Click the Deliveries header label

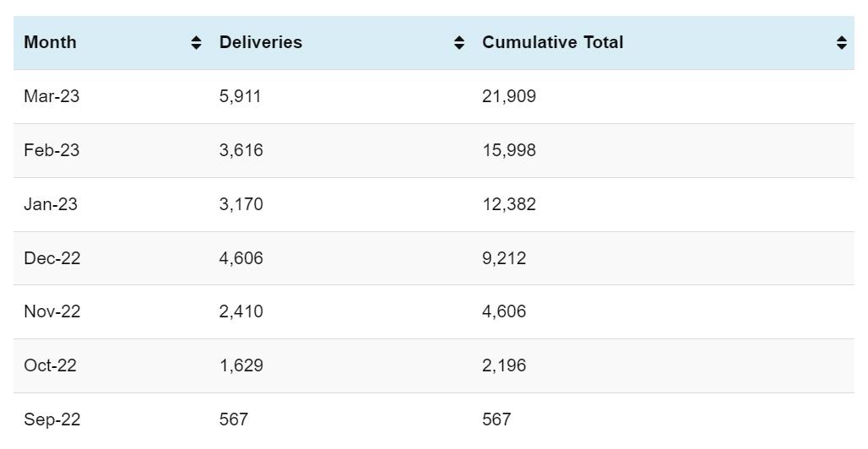pos(260,42)
